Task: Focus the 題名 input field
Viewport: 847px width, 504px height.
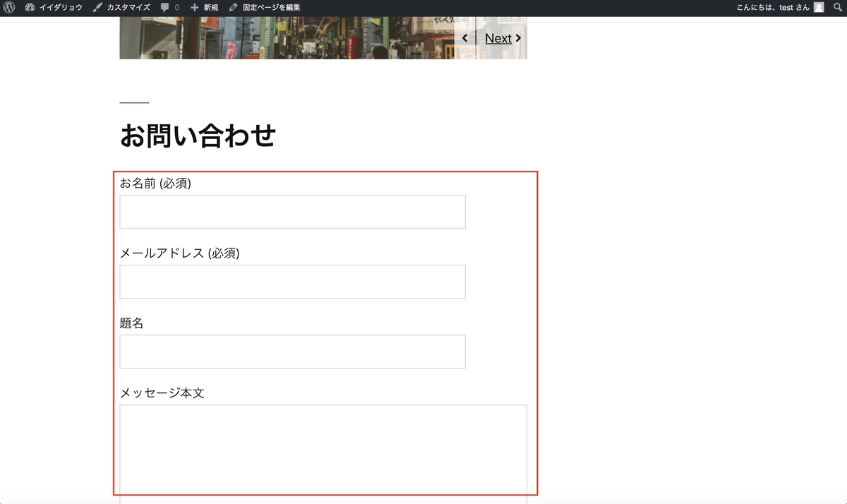Action: point(292,352)
